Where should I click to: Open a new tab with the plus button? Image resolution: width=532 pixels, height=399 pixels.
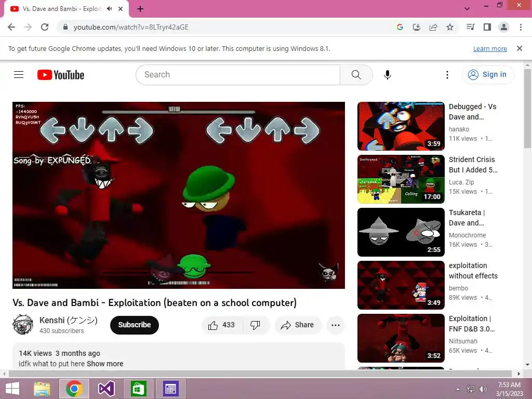coord(140,9)
